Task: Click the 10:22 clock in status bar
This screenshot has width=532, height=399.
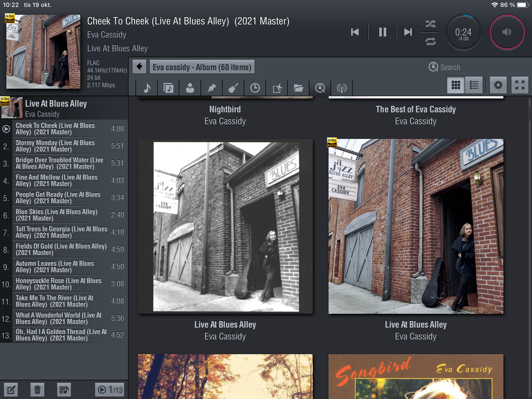Action: pyautogui.click(x=11, y=5)
